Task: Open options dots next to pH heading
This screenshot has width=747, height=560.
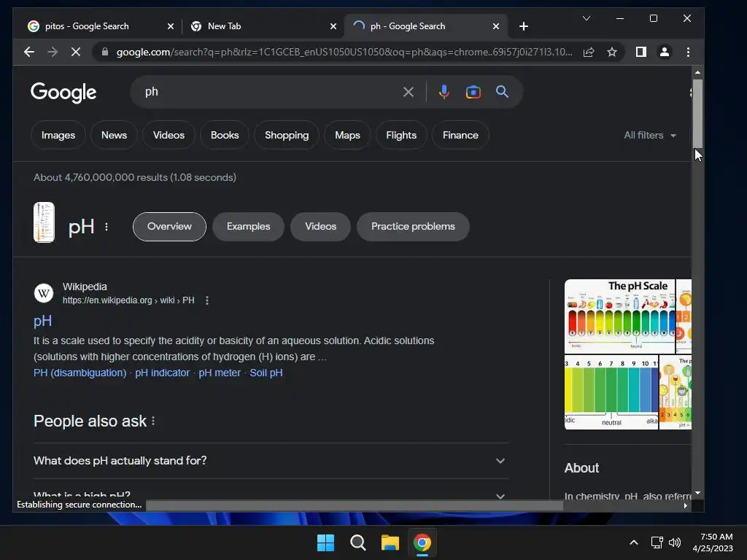Action: click(x=107, y=227)
